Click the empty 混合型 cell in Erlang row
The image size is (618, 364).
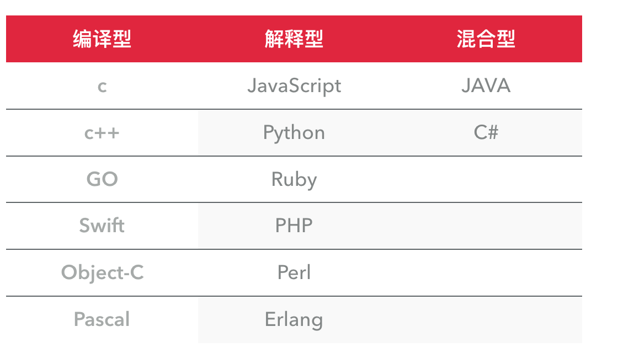[x=486, y=320]
